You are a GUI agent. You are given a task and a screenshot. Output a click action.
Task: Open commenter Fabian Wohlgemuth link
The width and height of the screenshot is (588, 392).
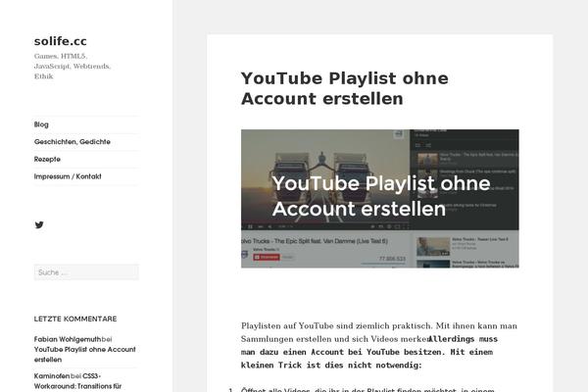tap(68, 339)
